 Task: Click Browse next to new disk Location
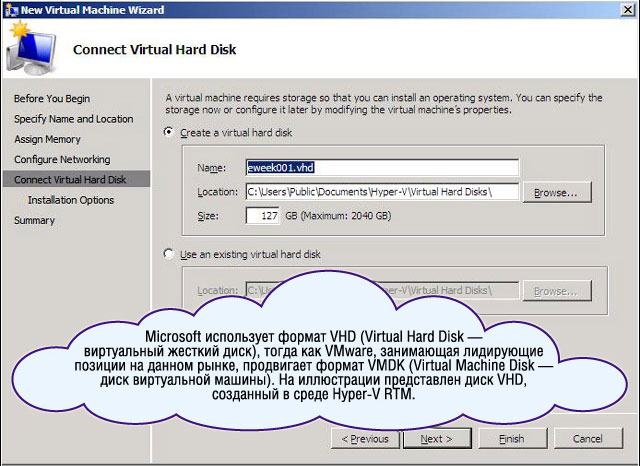[x=557, y=192]
